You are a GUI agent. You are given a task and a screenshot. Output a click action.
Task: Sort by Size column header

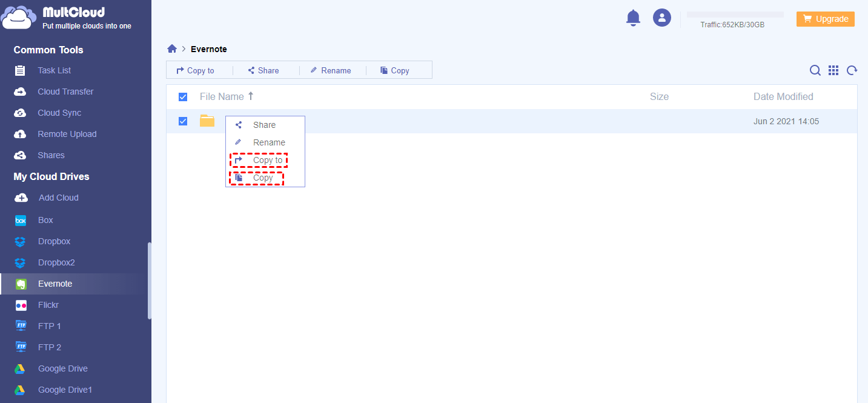tap(659, 96)
